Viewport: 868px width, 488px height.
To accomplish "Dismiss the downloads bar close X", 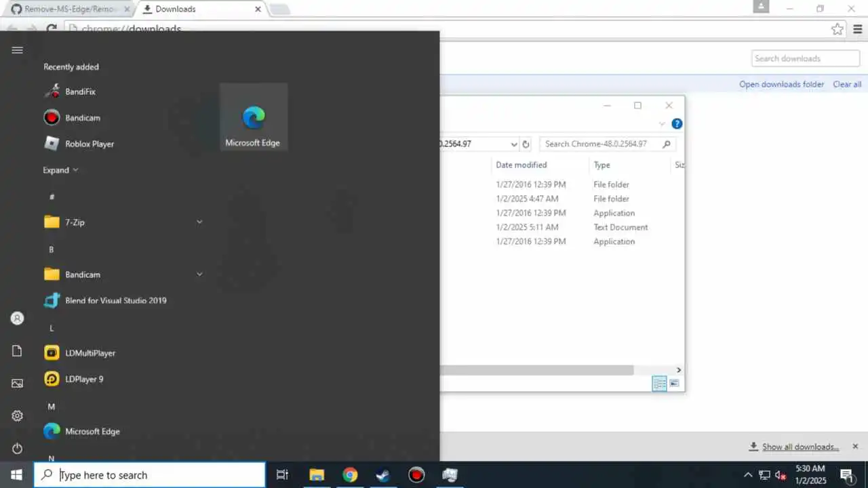I will [x=855, y=446].
